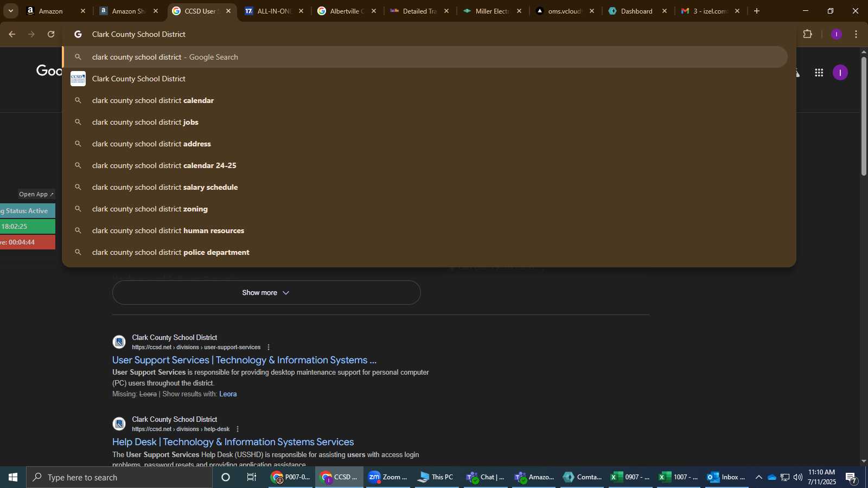
Task: Open 'User Support Services | Technology & Information Systems' link
Action: click(244, 360)
